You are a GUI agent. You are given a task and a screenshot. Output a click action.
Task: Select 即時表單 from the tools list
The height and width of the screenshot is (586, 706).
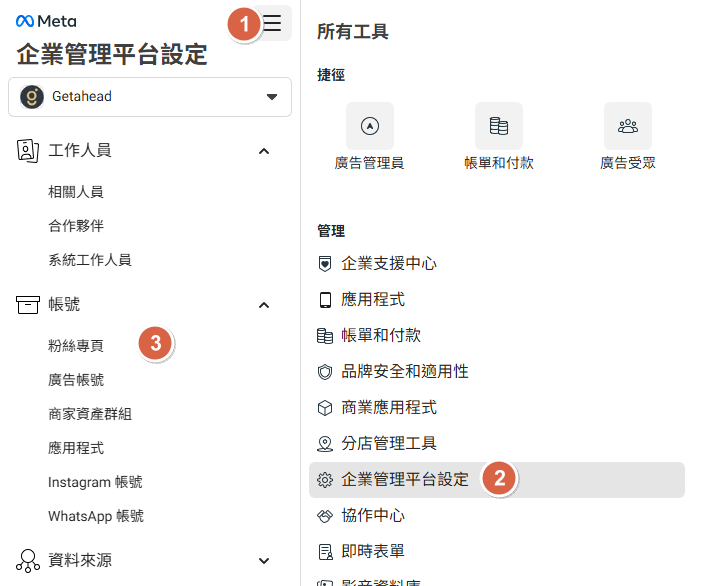click(373, 552)
